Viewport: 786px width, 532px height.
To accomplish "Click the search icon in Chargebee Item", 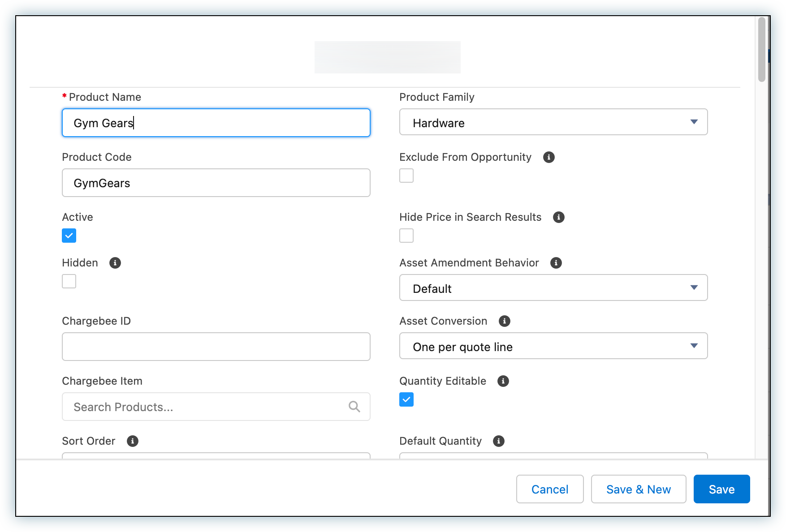I will point(354,407).
